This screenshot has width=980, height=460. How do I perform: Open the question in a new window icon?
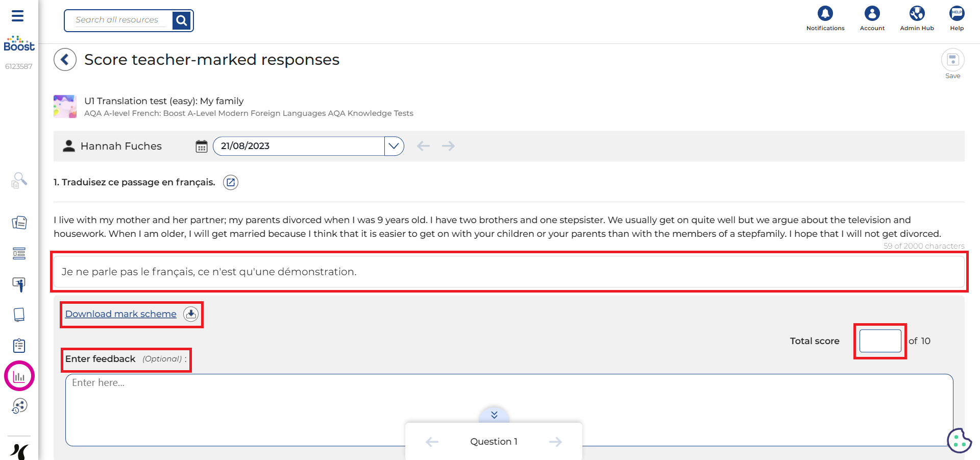(x=231, y=182)
